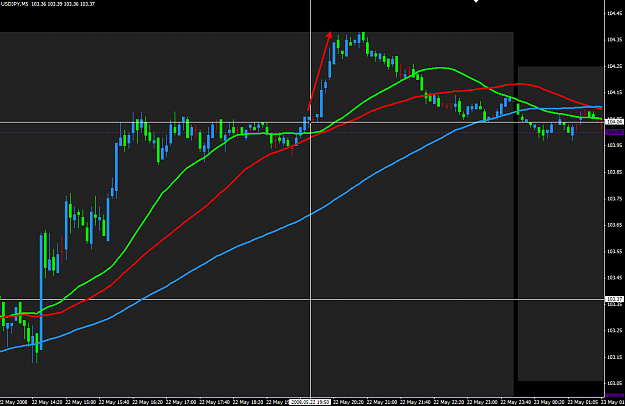
Task: Click the 22 May 14:20 time label
Action: 47,402
